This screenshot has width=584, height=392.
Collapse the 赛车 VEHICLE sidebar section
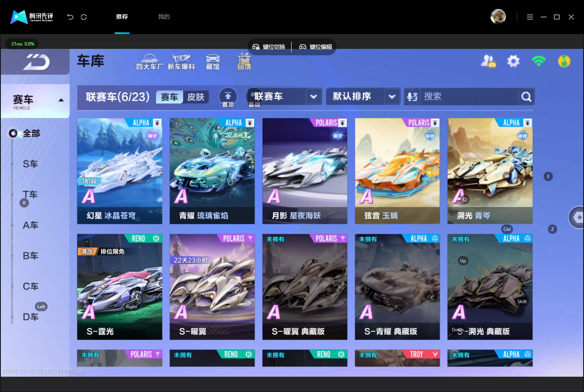pyautogui.click(x=35, y=101)
